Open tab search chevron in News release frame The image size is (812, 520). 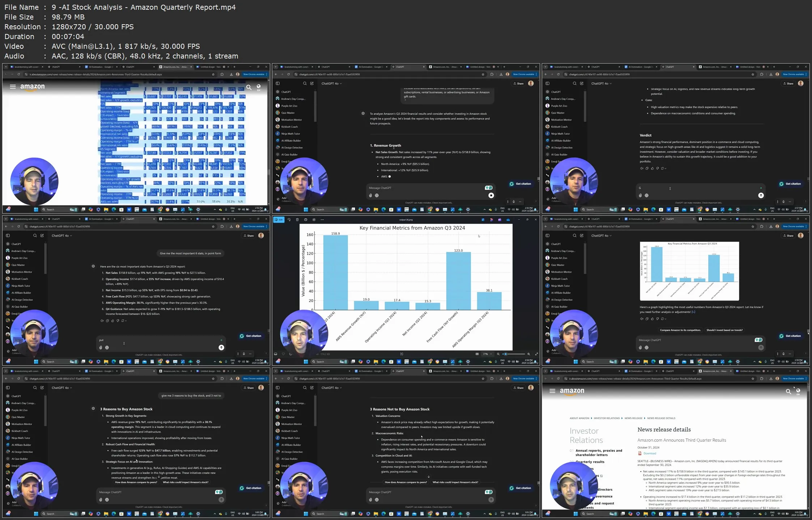point(546,371)
